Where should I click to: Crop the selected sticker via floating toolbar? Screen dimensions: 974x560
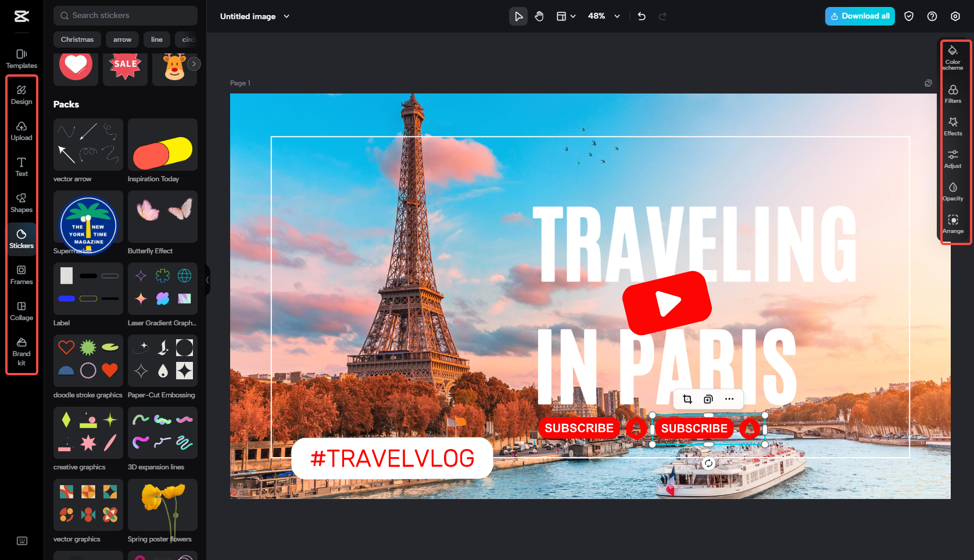pyautogui.click(x=687, y=399)
